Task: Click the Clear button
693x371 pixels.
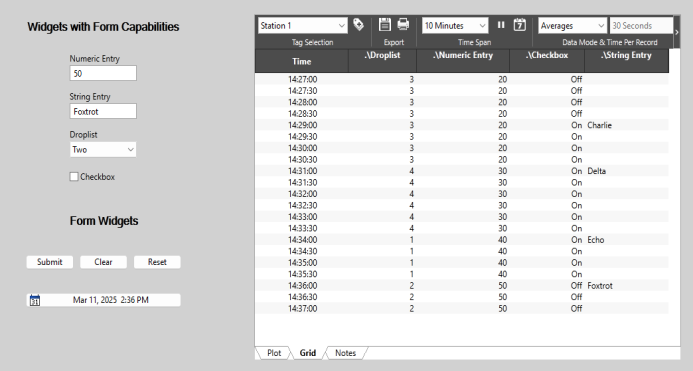Action: point(103,262)
